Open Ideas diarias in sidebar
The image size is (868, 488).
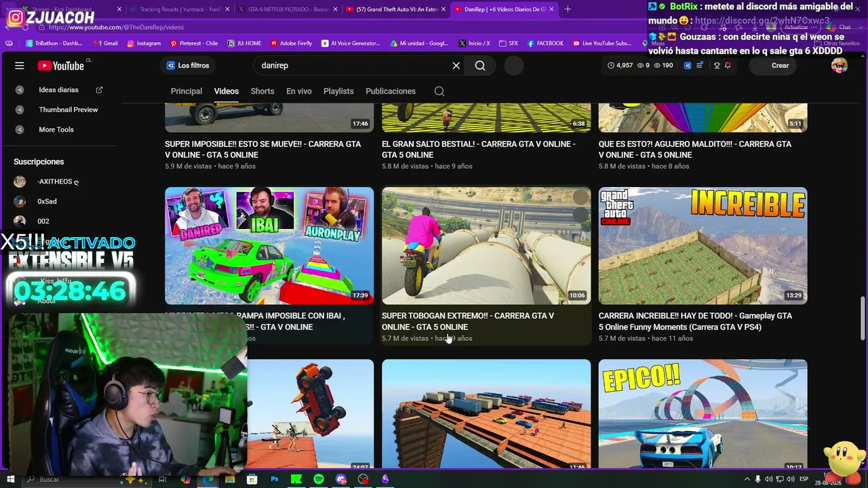[60, 90]
